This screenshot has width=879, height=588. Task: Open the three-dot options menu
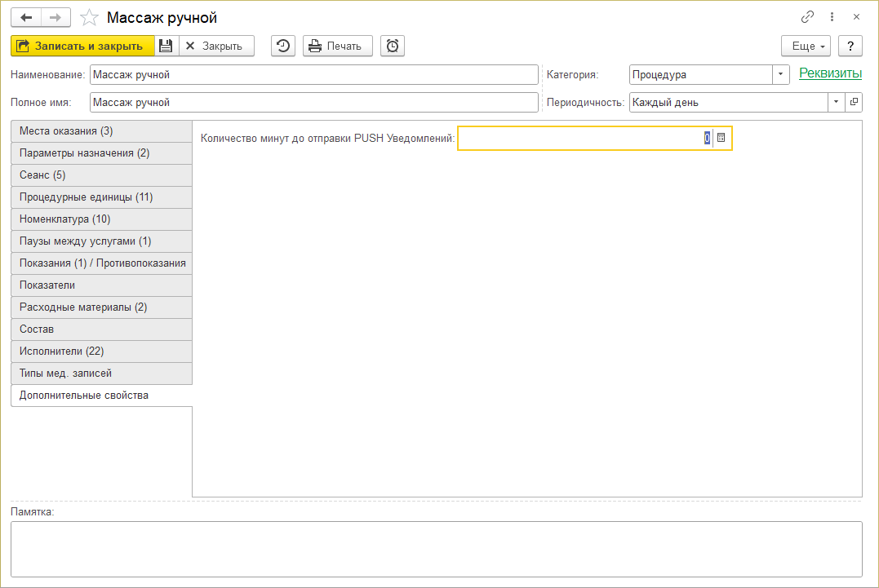(x=832, y=17)
